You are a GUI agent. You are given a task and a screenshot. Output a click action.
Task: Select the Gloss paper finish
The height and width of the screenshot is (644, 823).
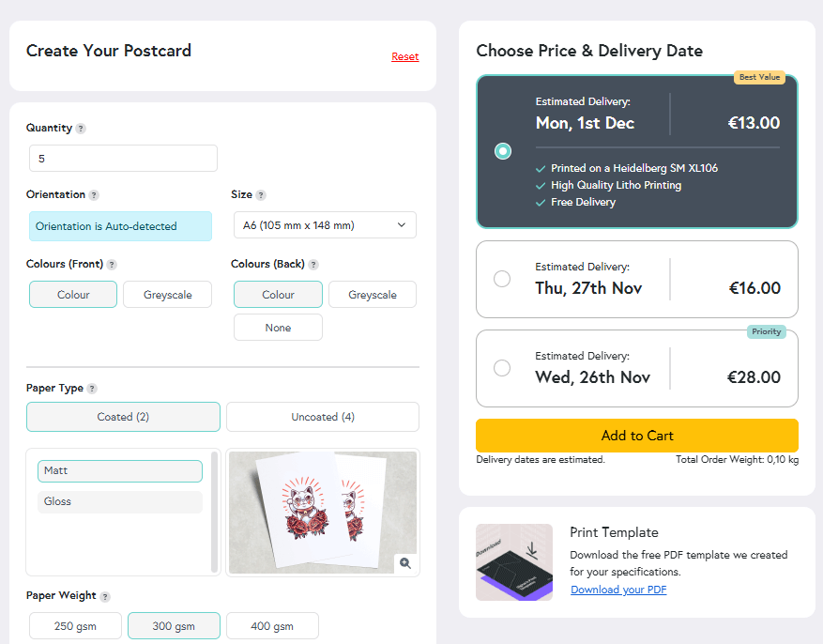119,500
